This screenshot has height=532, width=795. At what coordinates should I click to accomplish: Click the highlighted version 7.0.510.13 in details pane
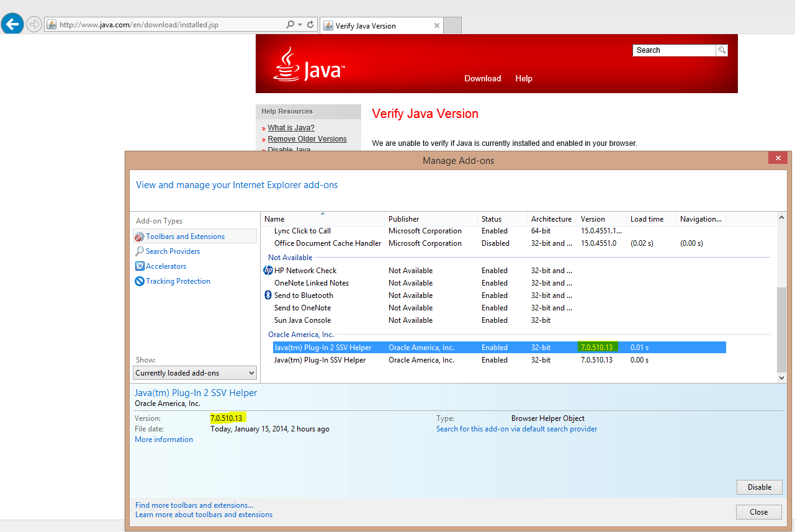tap(227, 418)
